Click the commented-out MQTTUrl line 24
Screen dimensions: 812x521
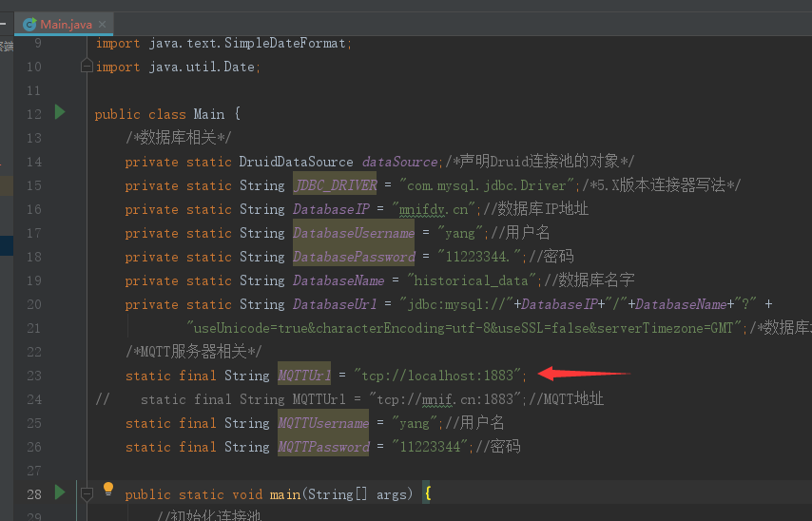pos(350,399)
